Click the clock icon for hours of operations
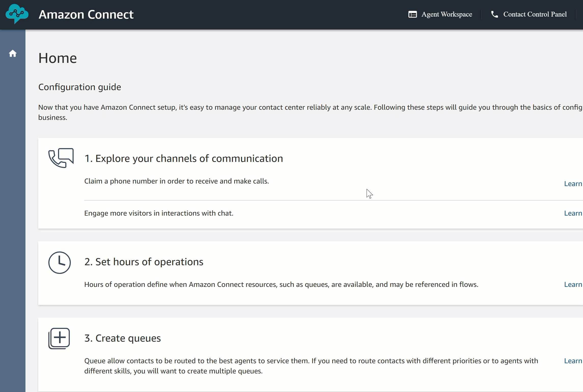 (60, 262)
